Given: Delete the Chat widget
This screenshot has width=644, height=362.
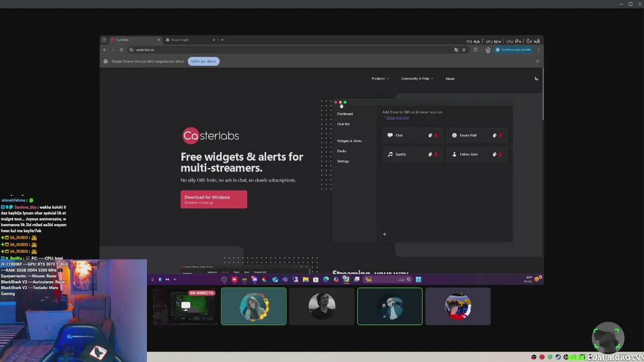Looking at the screenshot, I should point(436,135).
